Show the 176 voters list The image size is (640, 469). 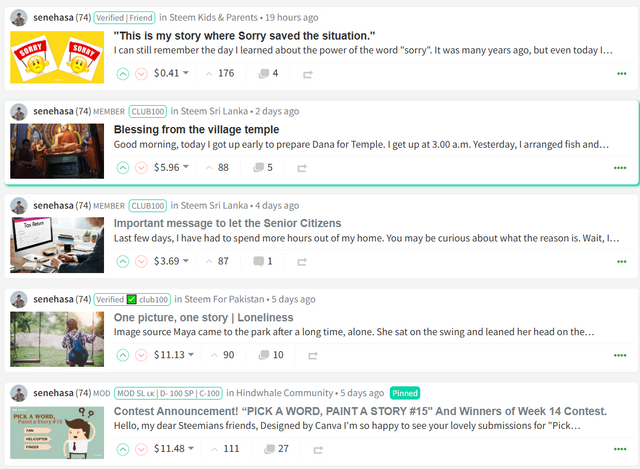[x=220, y=73]
